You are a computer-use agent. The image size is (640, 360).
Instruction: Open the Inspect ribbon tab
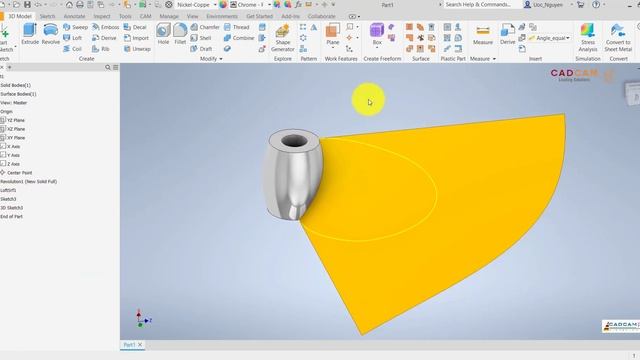point(102,16)
